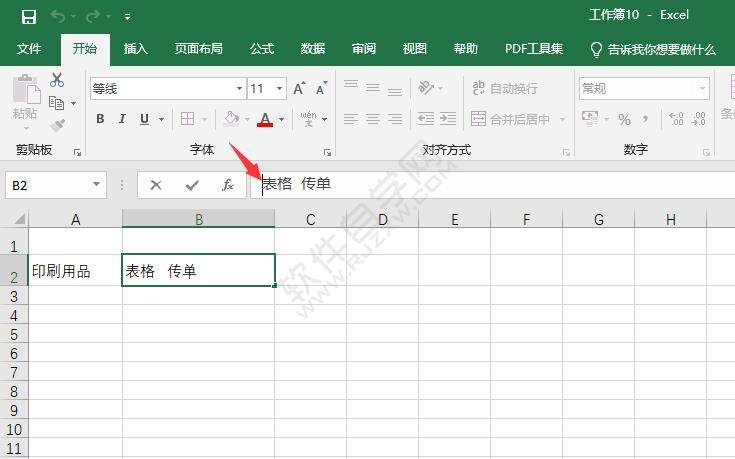Click the Decrease Font Size icon

(x=321, y=88)
